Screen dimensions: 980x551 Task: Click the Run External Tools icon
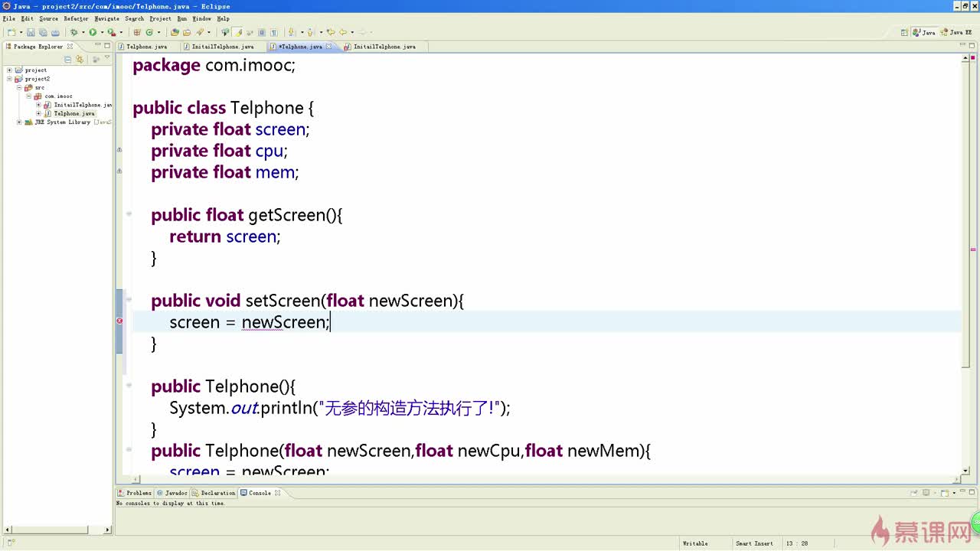[112, 32]
